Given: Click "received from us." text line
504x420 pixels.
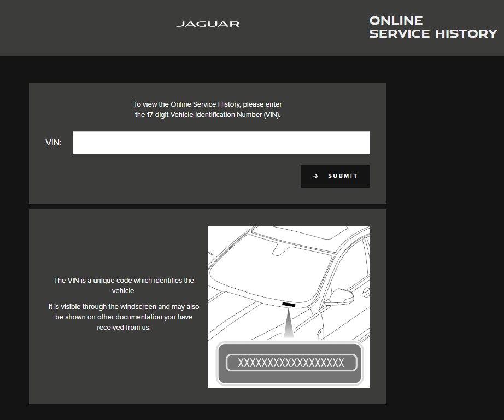Looking at the screenshot, I should click(x=124, y=328).
